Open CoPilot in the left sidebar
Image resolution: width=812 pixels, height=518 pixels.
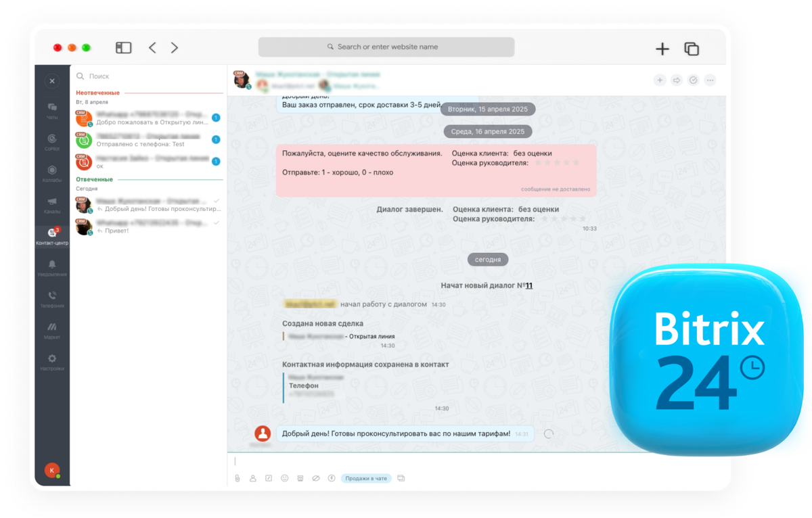(52, 142)
